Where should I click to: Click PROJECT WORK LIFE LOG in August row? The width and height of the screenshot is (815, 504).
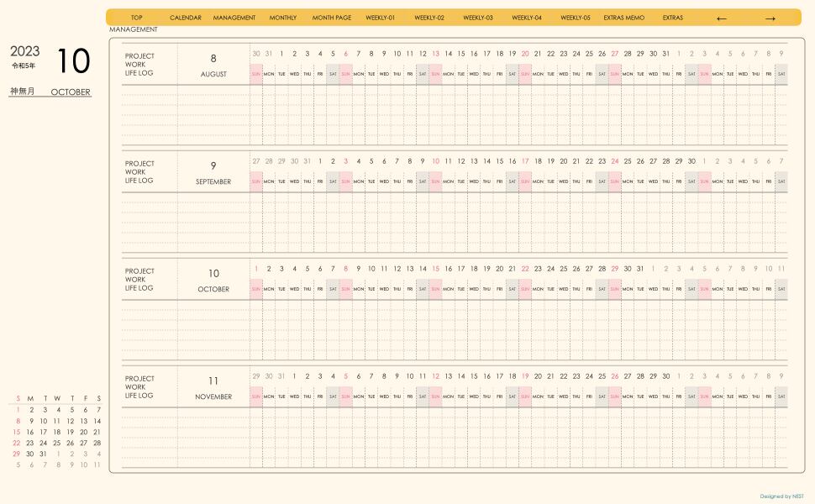click(x=139, y=65)
